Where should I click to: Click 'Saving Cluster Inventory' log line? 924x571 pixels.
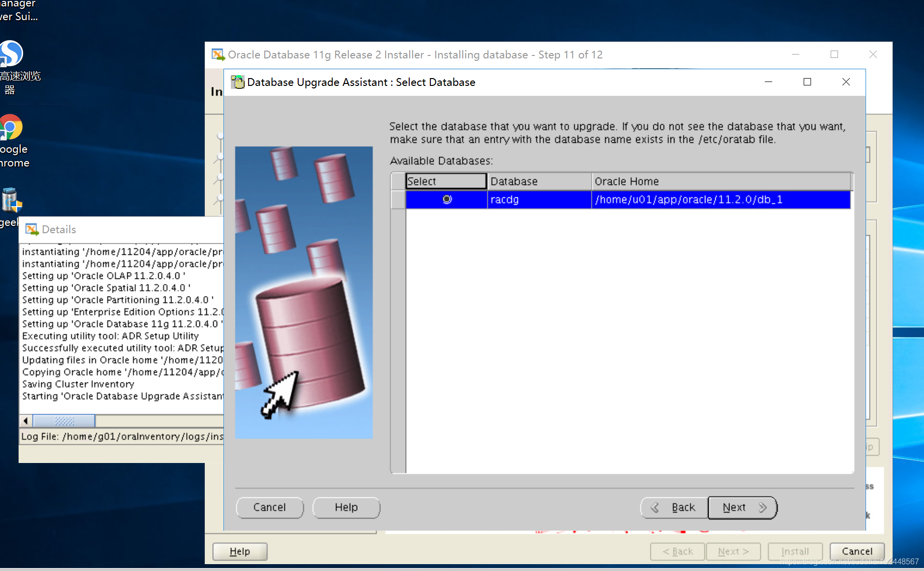pos(78,384)
